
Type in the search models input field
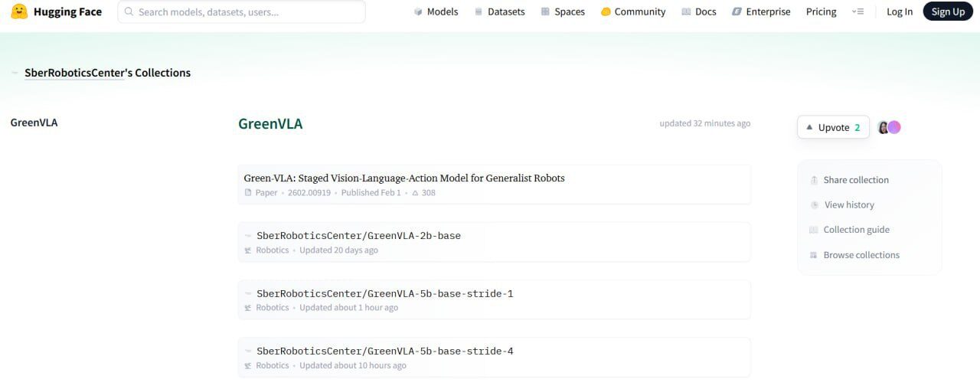(245, 12)
